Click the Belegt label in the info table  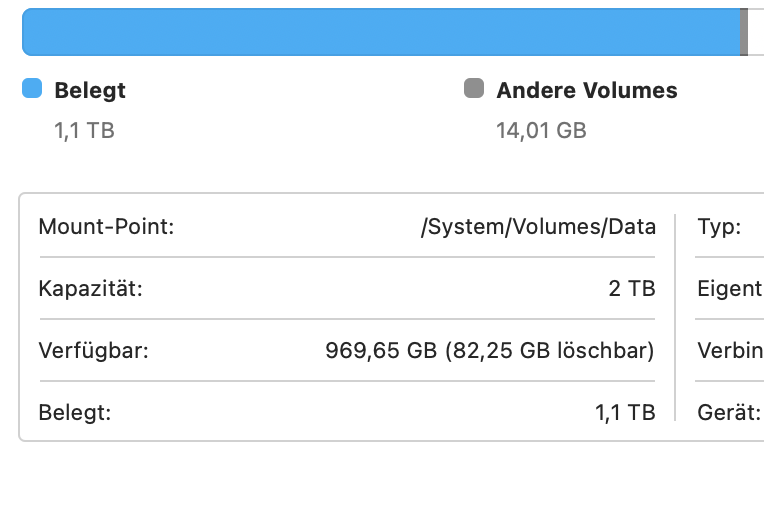(x=75, y=412)
